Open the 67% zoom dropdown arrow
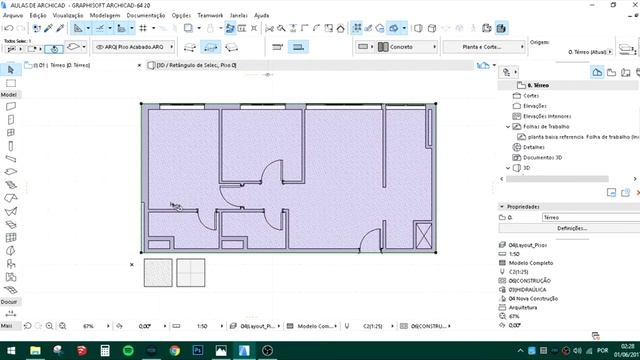Image resolution: width=640 pixels, height=360 pixels. coord(108,326)
